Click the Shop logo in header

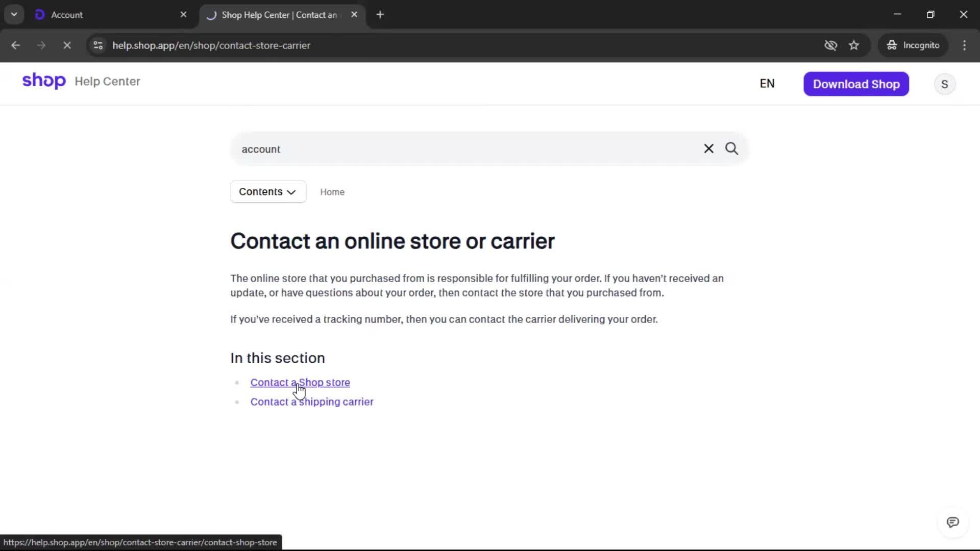tap(44, 81)
